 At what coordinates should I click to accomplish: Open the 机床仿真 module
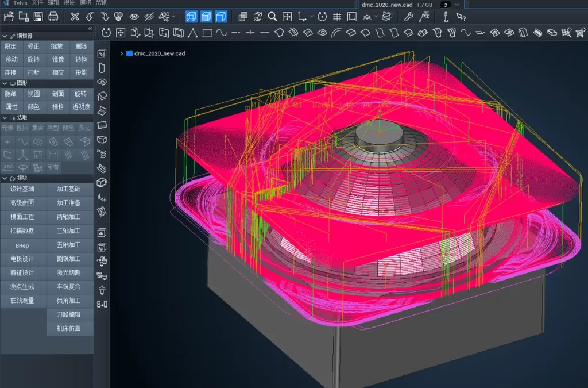[69, 329]
